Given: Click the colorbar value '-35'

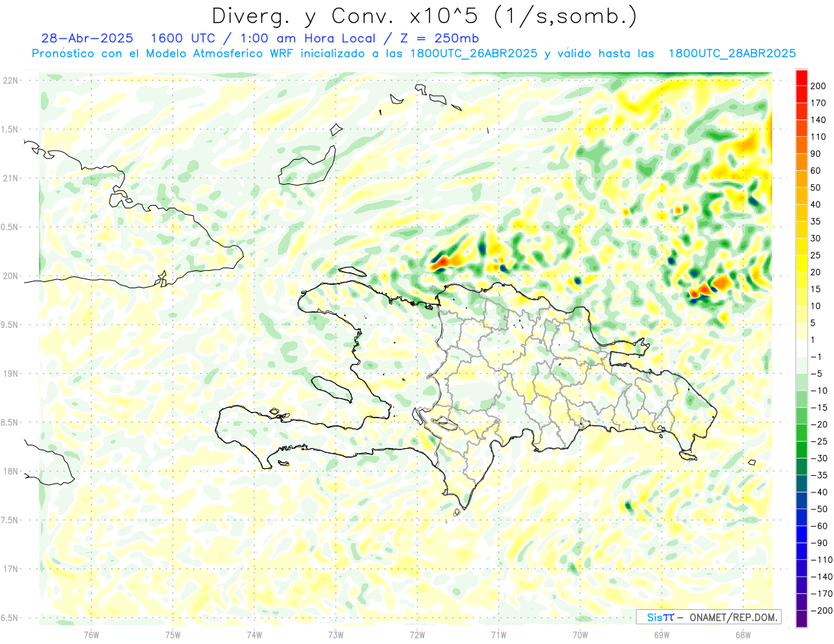Looking at the screenshot, I should pos(819,476).
